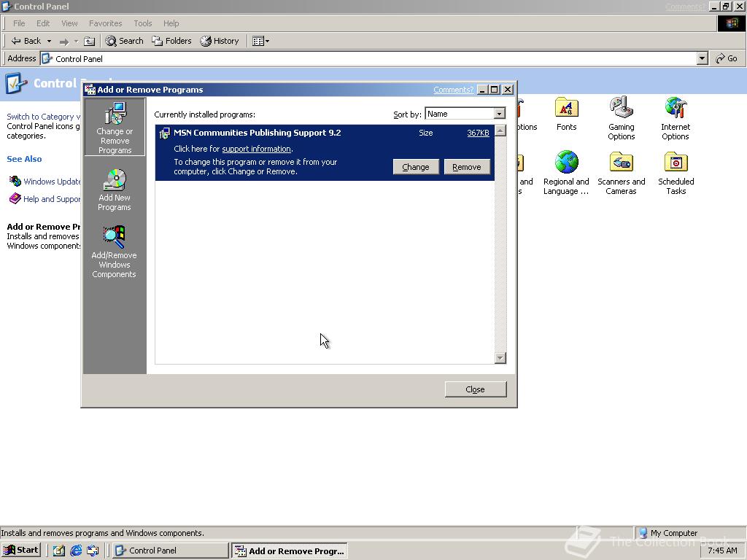This screenshot has width=747, height=560.
Task: Open the Windows Update link
Action: click(x=52, y=182)
